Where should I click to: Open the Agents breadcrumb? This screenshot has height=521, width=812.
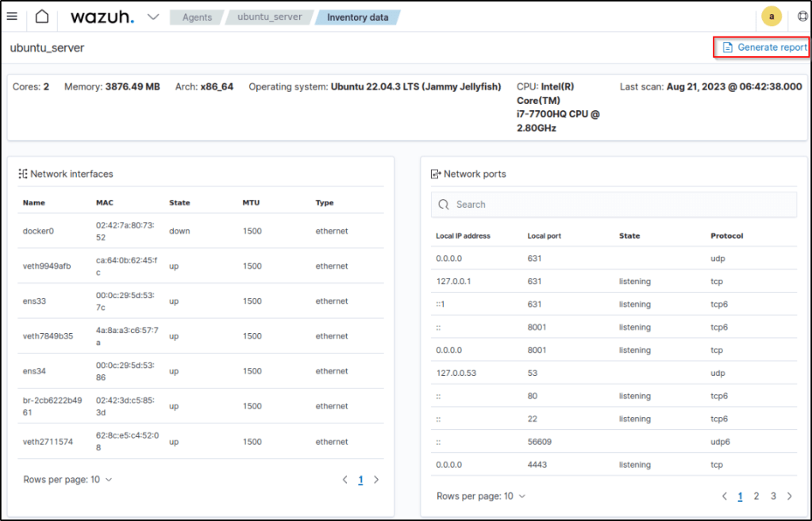pos(198,17)
